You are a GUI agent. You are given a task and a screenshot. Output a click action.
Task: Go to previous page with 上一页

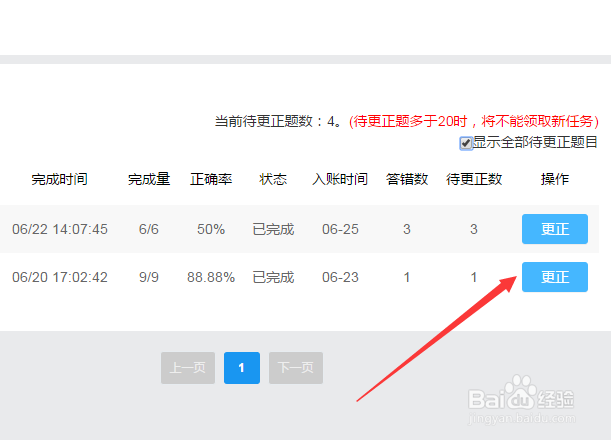188,368
